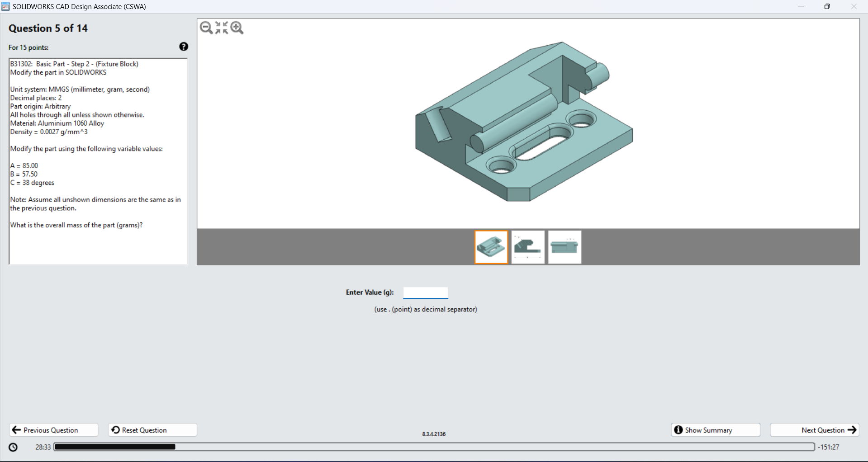
Task: Click the CSWA application icon in title bar
Action: pyautogui.click(x=5, y=6)
